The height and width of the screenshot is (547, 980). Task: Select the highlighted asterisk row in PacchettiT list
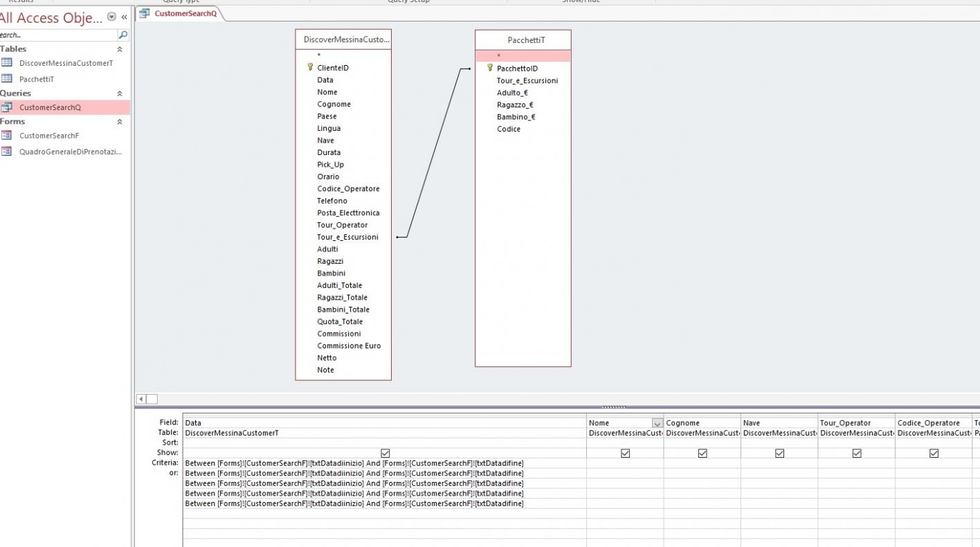(x=523, y=56)
